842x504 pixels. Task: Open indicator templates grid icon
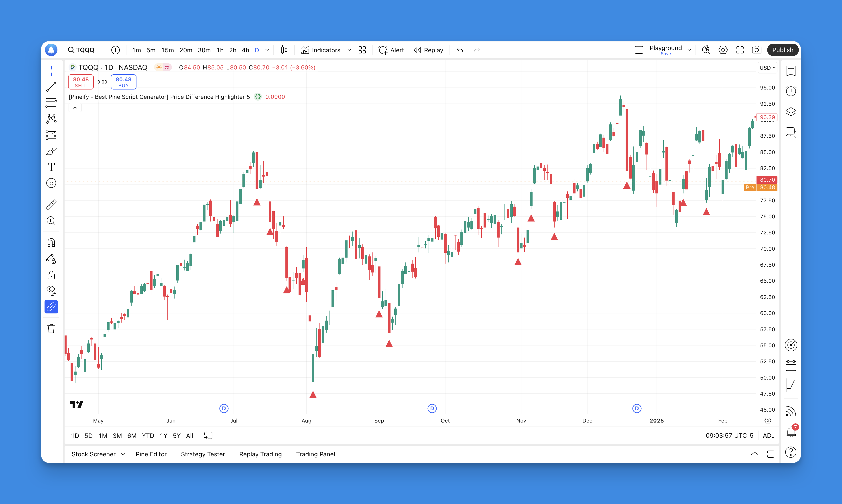(x=362, y=50)
